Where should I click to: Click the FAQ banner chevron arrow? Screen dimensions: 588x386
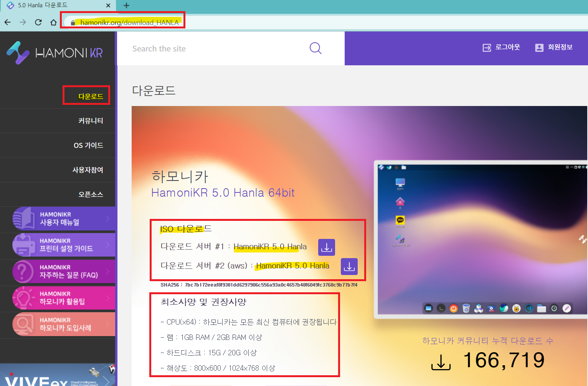pyautogui.click(x=107, y=271)
